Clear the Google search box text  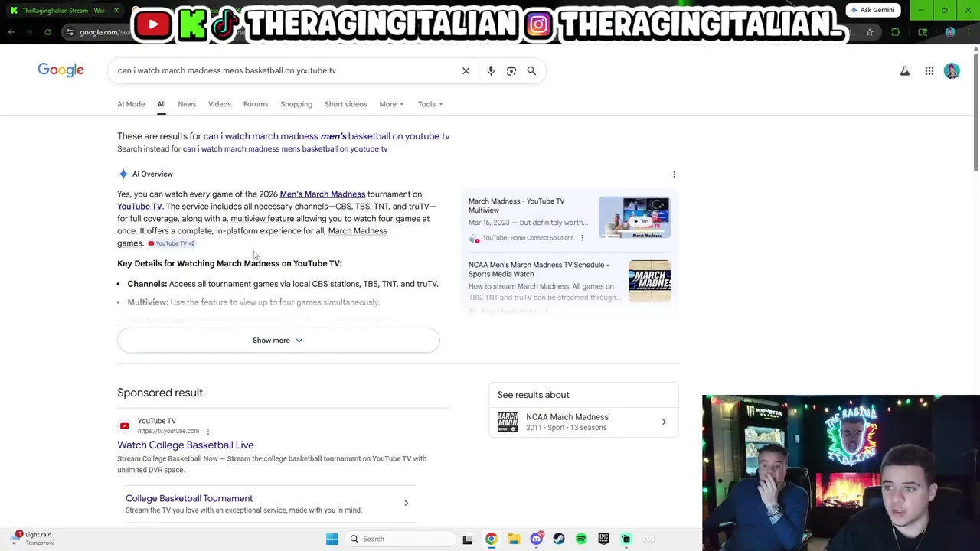point(465,70)
